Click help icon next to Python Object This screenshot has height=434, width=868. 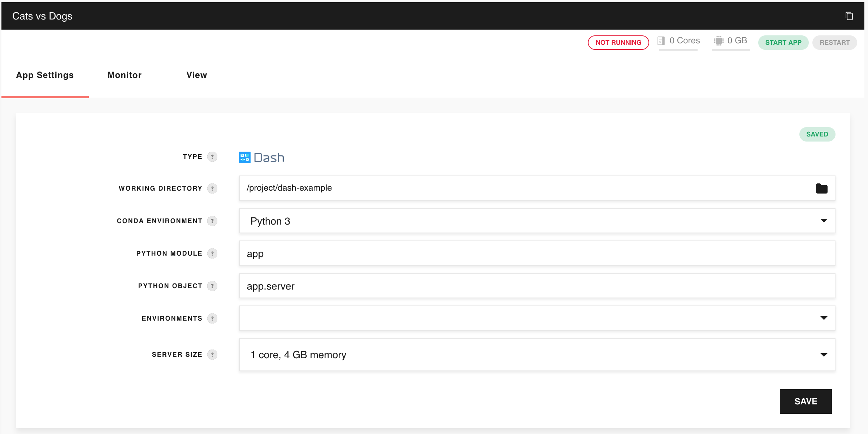tap(212, 286)
